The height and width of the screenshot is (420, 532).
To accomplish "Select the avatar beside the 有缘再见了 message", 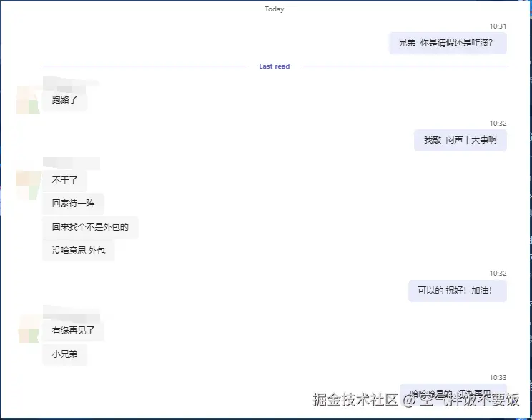I will coord(28,329).
